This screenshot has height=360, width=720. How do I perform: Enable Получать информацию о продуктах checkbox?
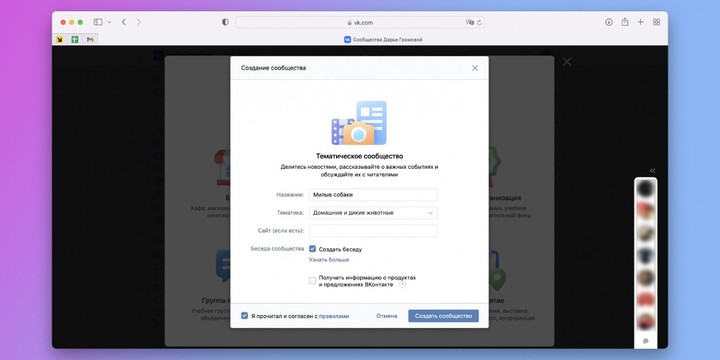coord(313,281)
